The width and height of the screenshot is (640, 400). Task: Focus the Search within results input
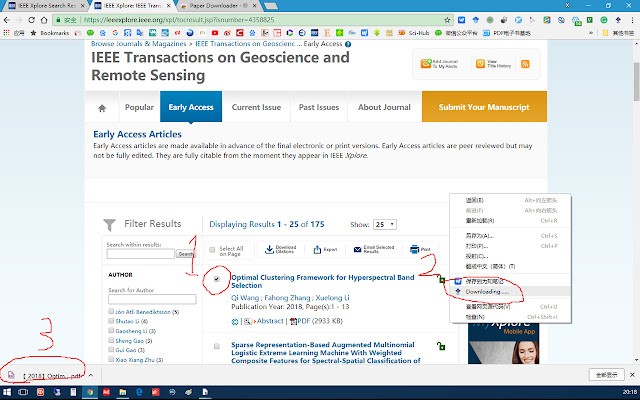[x=141, y=254]
